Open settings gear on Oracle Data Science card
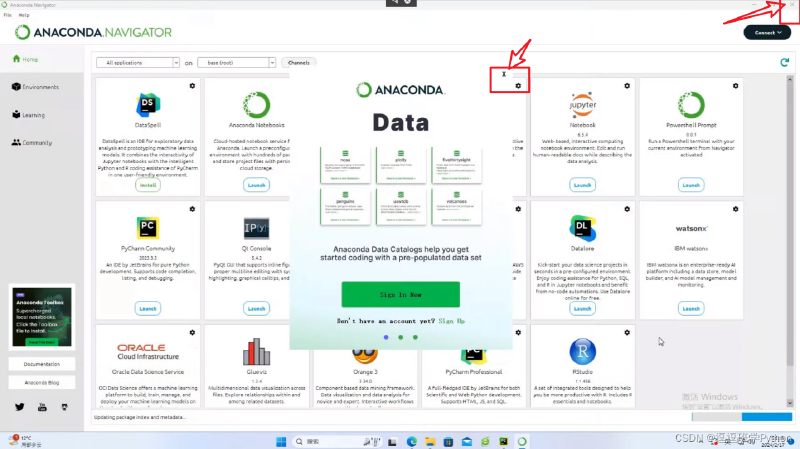 (x=192, y=333)
